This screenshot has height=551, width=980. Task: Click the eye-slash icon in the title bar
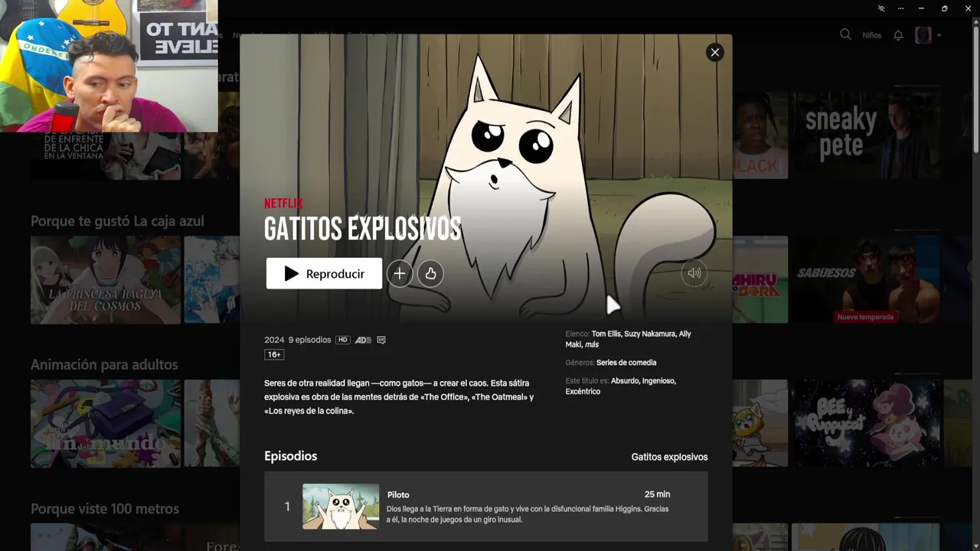(x=881, y=8)
